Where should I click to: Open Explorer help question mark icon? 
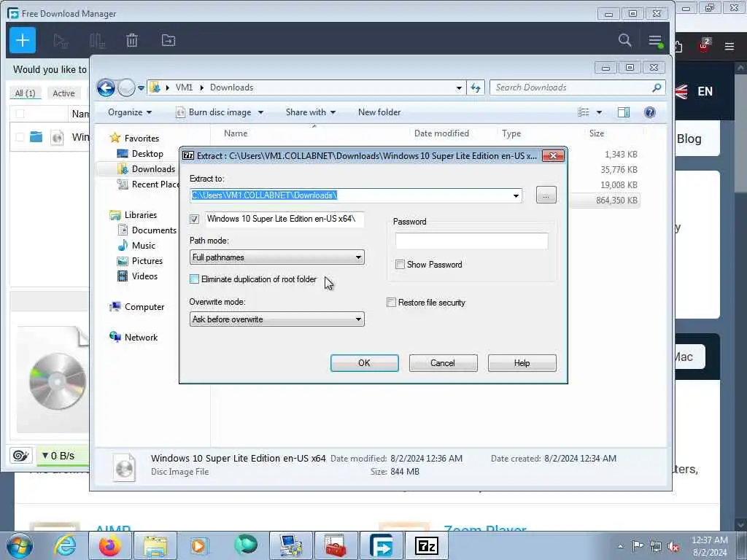click(x=649, y=112)
